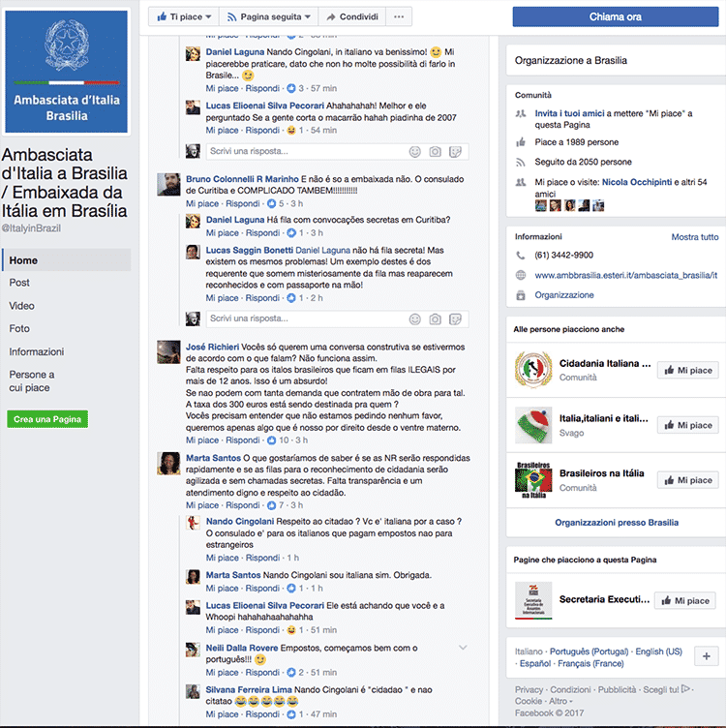Click camera icon in first reply box
The width and height of the screenshot is (726, 728).
point(435,151)
